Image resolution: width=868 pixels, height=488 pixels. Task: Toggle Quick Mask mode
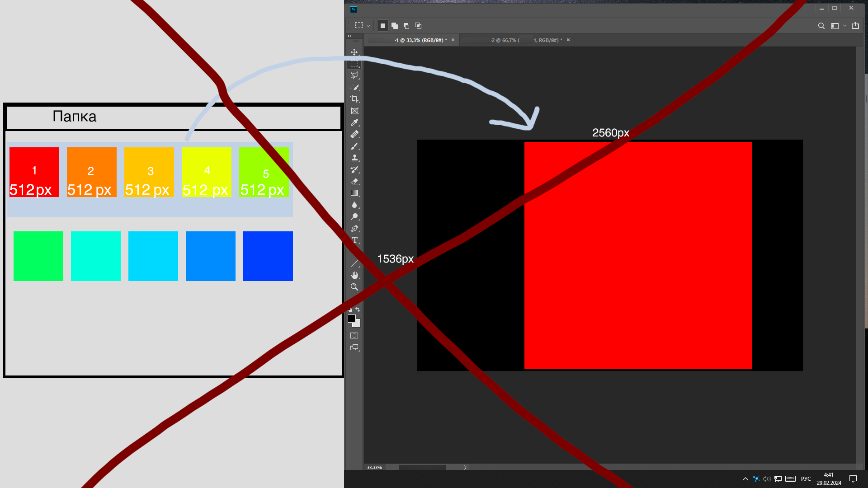[354, 336]
